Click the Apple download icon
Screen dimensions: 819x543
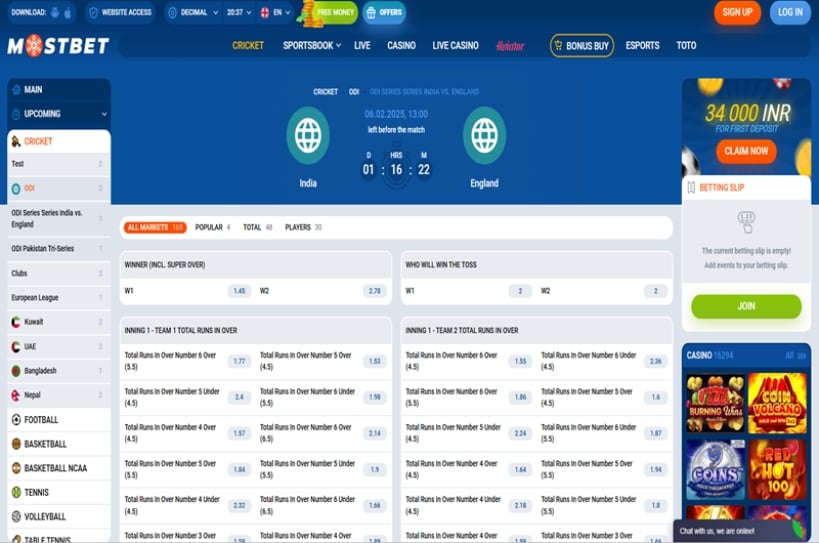point(68,13)
